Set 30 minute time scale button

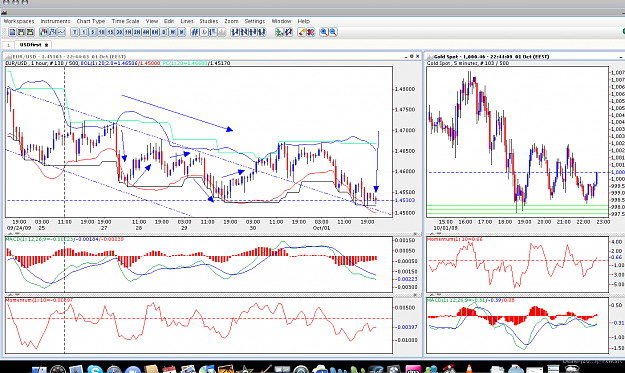tap(119, 32)
